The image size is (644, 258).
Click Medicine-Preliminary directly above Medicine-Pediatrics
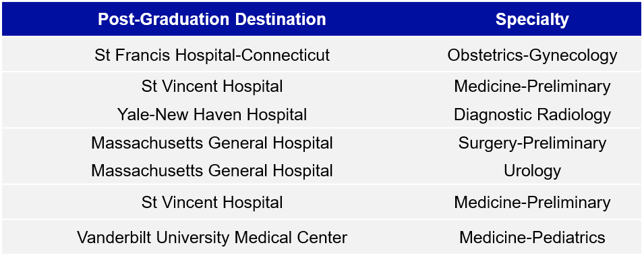532,203
